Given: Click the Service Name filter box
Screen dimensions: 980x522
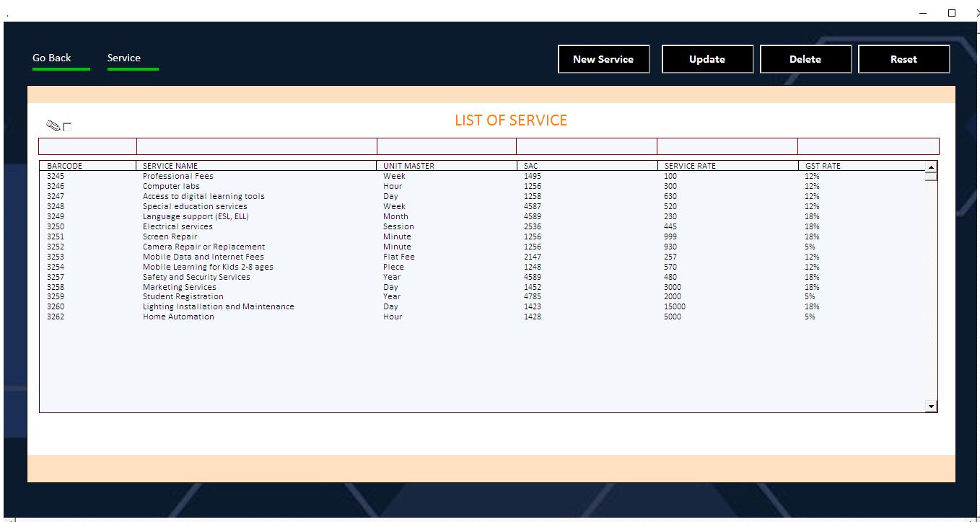Looking at the screenshot, I should (x=256, y=146).
